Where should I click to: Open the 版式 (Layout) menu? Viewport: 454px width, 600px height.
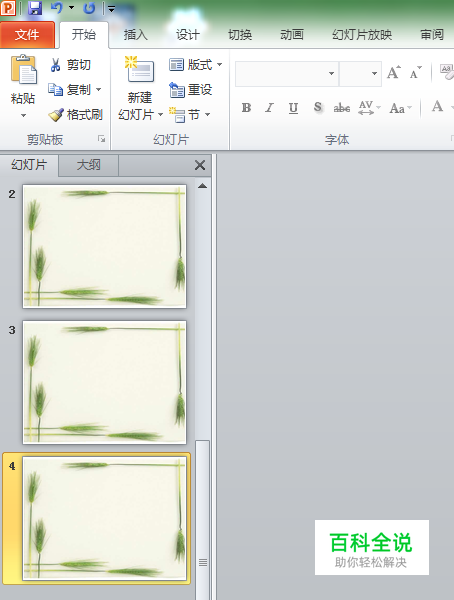click(196, 65)
